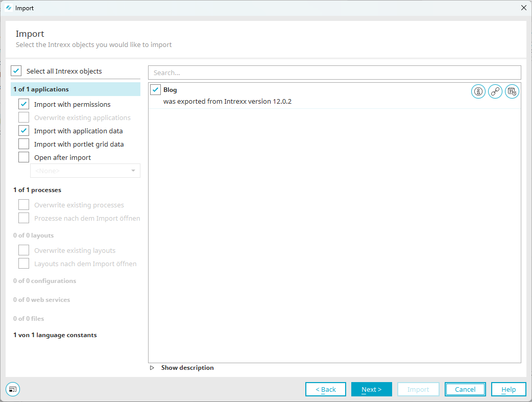Select the 1 von 1 language constants category
This screenshot has width=532, height=402.
point(55,335)
